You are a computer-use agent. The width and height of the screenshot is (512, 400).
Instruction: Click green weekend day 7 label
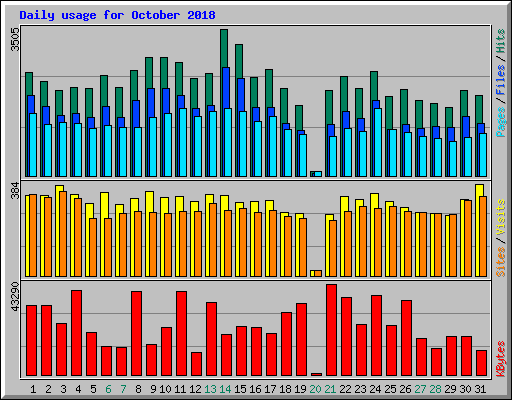[123, 389]
